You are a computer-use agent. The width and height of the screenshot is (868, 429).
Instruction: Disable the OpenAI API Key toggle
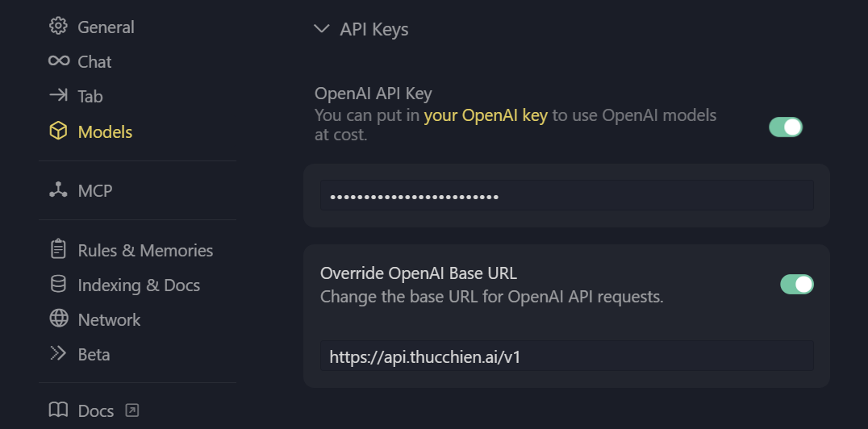[786, 127]
